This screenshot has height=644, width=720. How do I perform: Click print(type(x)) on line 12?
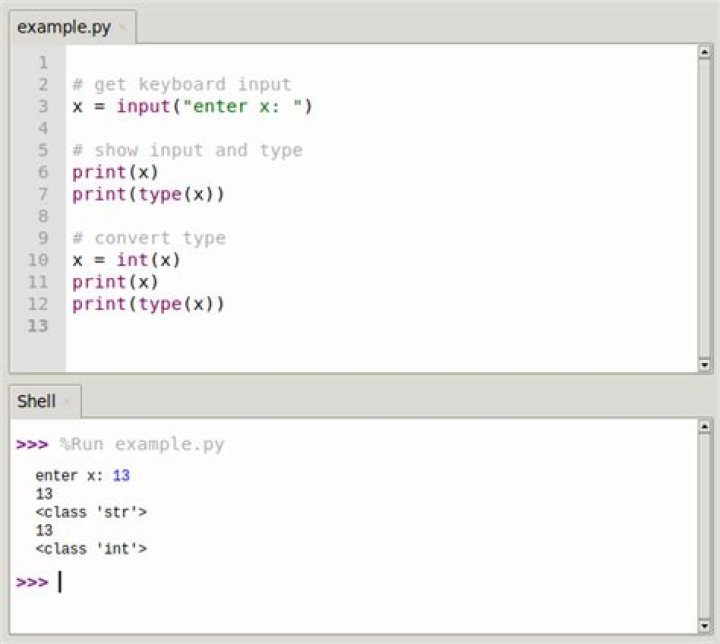point(148,304)
